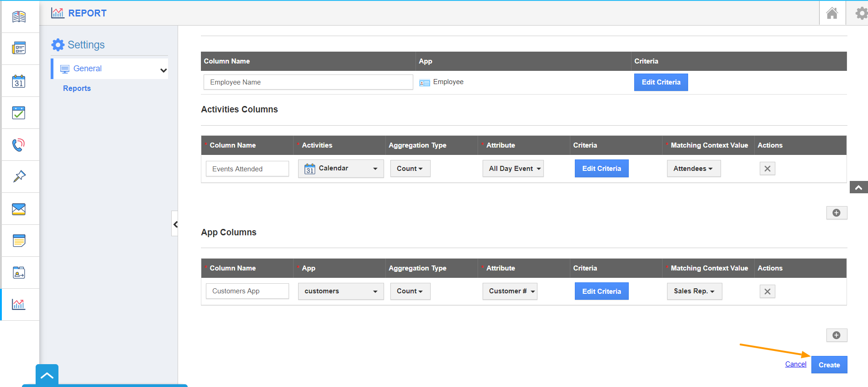The height and width of the screenshot is (387, 868).
Task: Open the pushpin icon in sidebar
Action: (19, 176)
